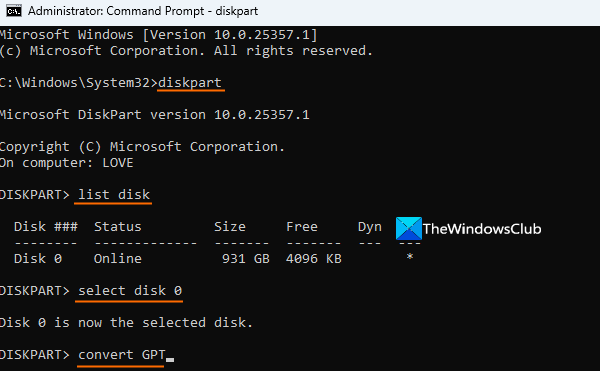Click the 'Disk ###' column header
This screenshot has width=600, height=371.
[46, 226]
